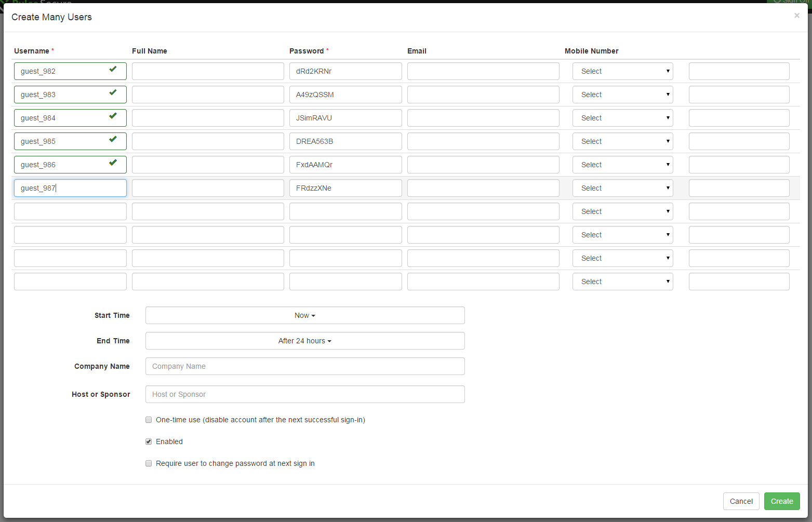Click the Cancel button
Screen dimensions: 812x522
741,501
